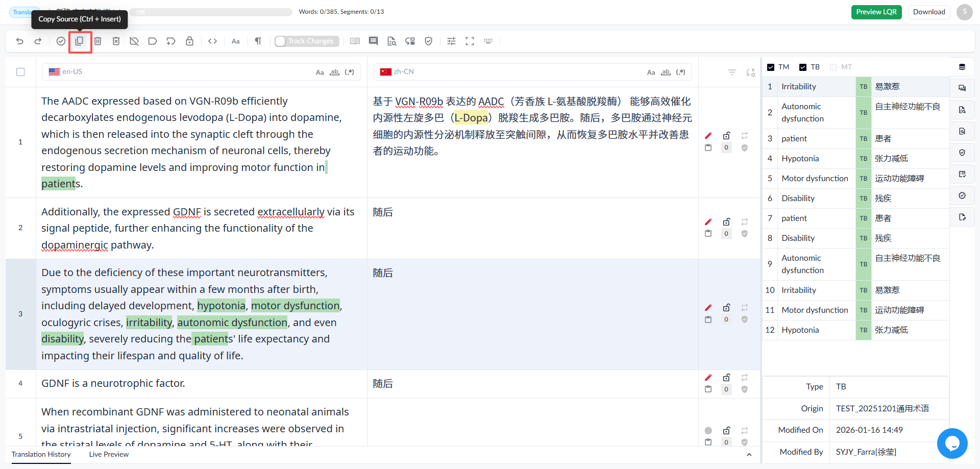Click the translation progress bar

211,12
